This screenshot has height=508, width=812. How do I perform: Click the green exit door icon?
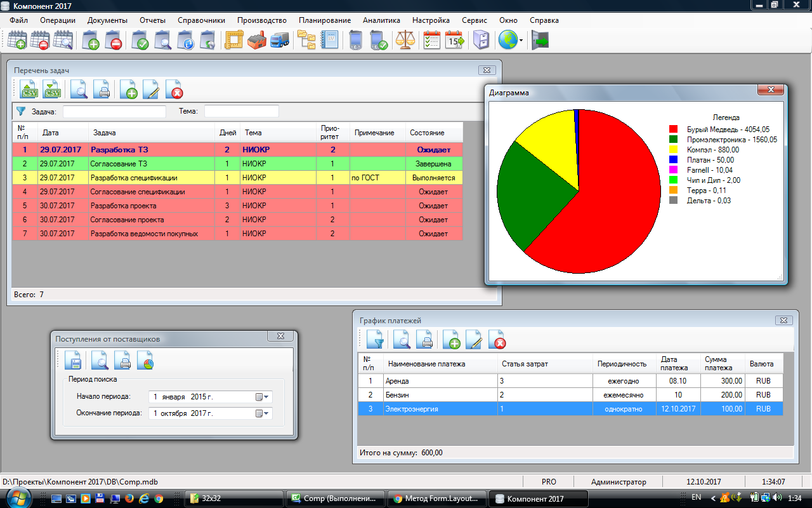coord(540,41)
